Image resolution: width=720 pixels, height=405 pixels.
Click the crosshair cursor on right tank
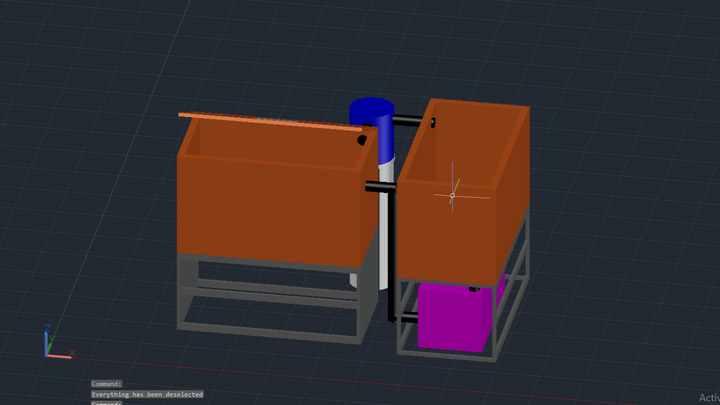(452, 195)
